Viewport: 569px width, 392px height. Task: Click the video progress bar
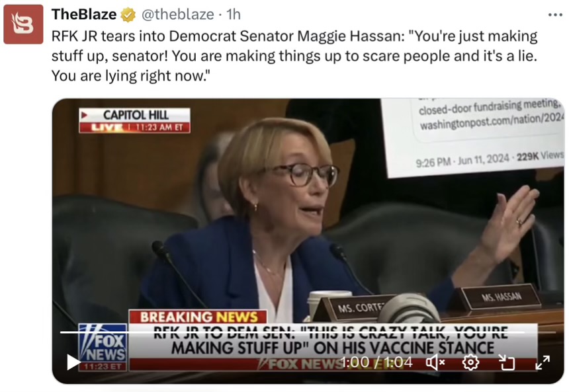[307, 332]
